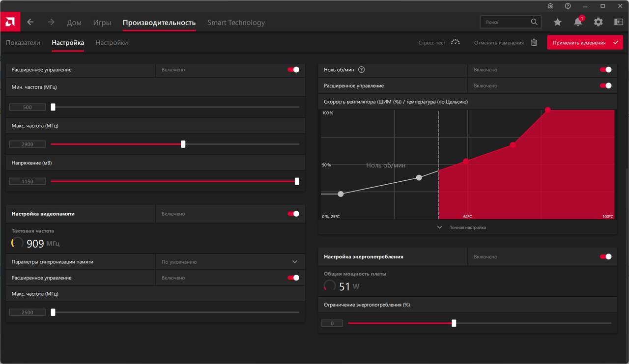629x364 pixels.
Task: Start Стресс-тест
Action: [x=431, y=43]
